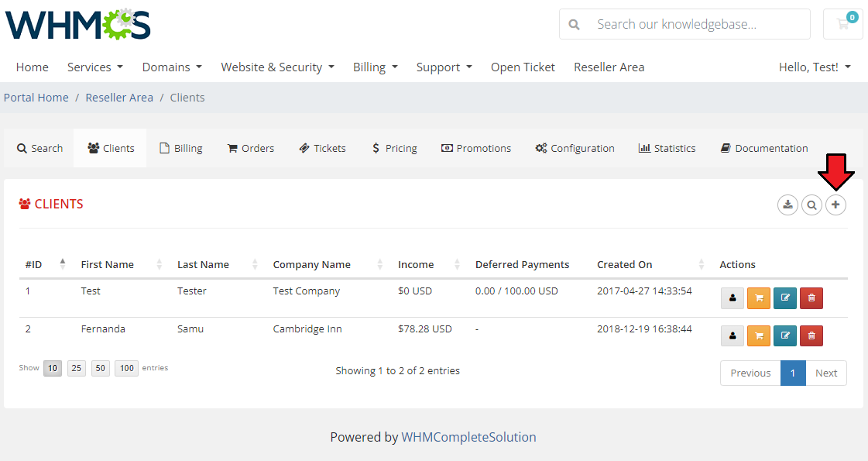Click the Next pagination button
The image size is (868, 461).
pyautogui.click(x=826, y=373)
